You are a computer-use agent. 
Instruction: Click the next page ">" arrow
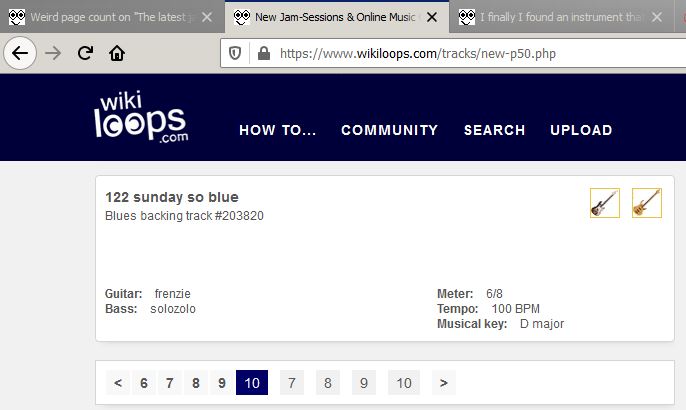click(442, 383)
